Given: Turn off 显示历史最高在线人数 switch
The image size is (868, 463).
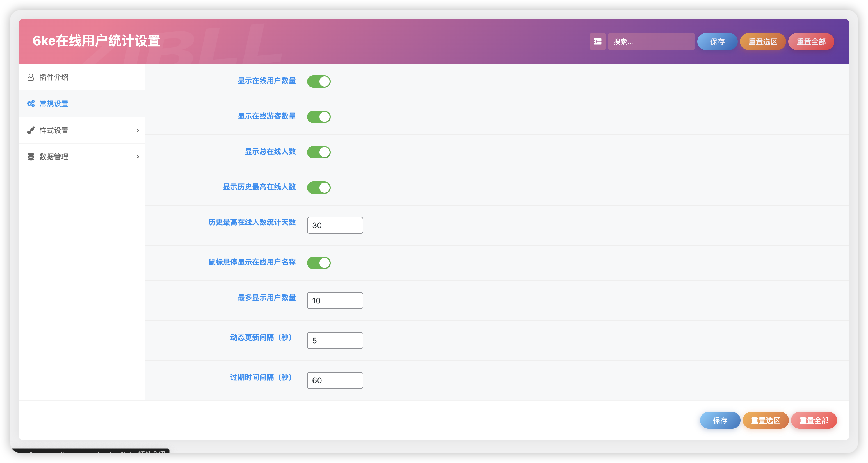Looking at the screenshot, I should click(318, 187).
